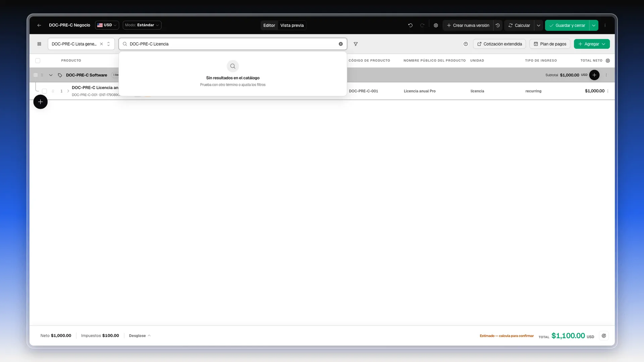Clear the DOC-PRE-C Licencia search text
Image resolution: width=644 pixels, height=362 pixels.
point(341,44)
